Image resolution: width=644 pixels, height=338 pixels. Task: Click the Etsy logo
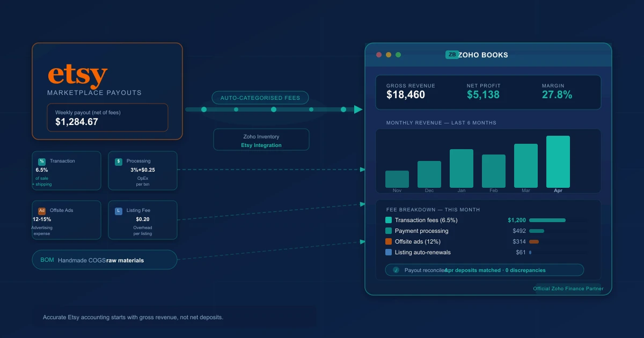point(78,76)
